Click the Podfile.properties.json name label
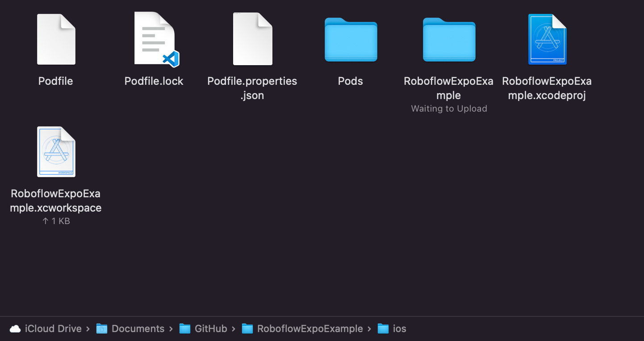This screenshot has width=644, height=341. [252, 88]
